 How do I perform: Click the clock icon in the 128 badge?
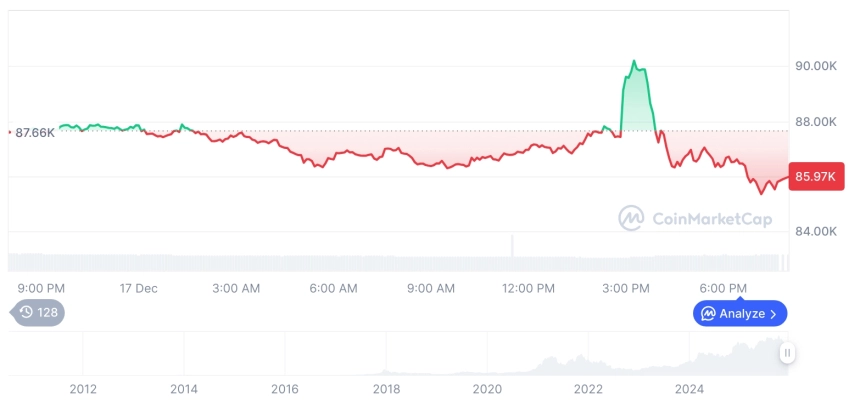coord(27,312)
